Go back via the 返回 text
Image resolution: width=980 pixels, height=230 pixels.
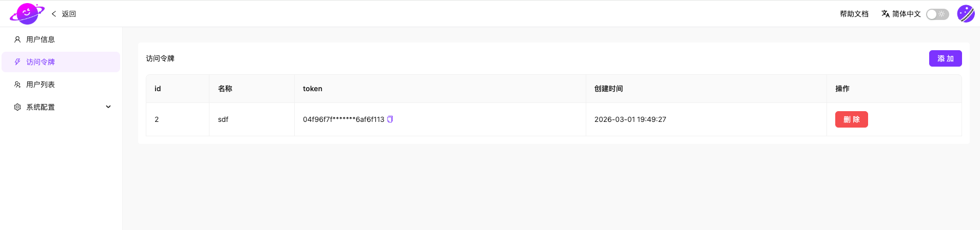click(x=69, y=14)
